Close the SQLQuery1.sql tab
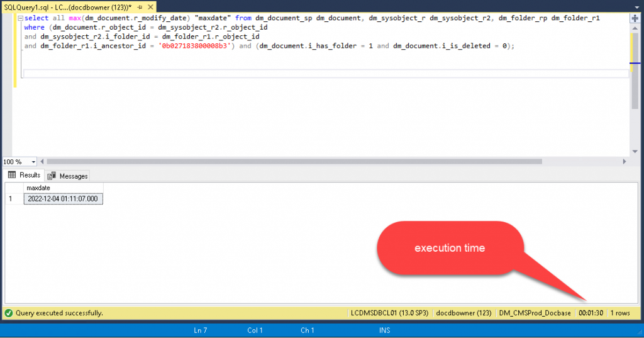The height and width of the screenshot is (338, 644). (150, 7)
